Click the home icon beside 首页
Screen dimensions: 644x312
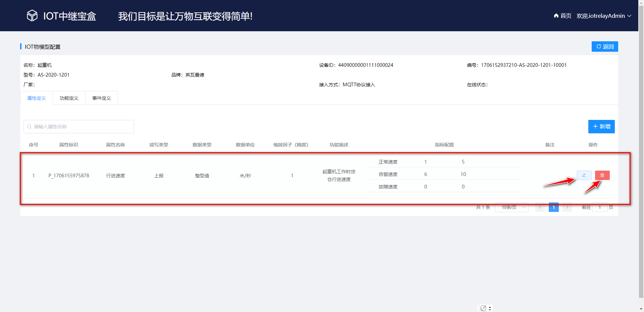(556, 15)
